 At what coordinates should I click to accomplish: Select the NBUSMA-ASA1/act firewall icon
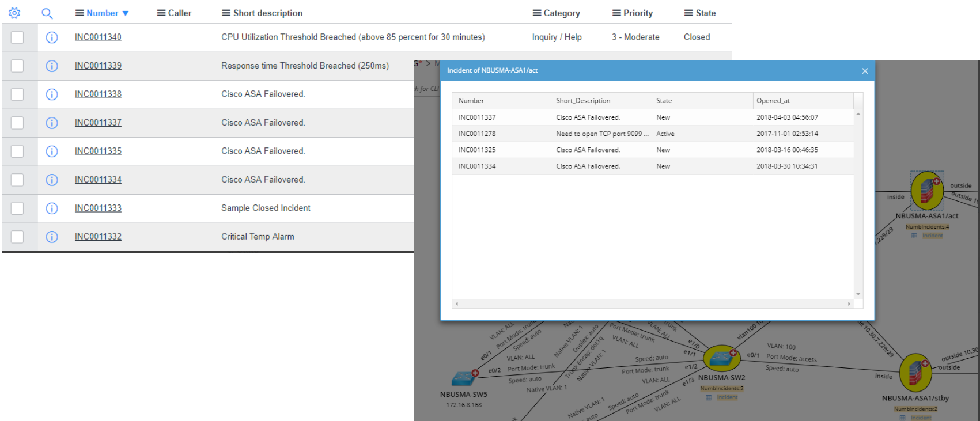[927, 191]
